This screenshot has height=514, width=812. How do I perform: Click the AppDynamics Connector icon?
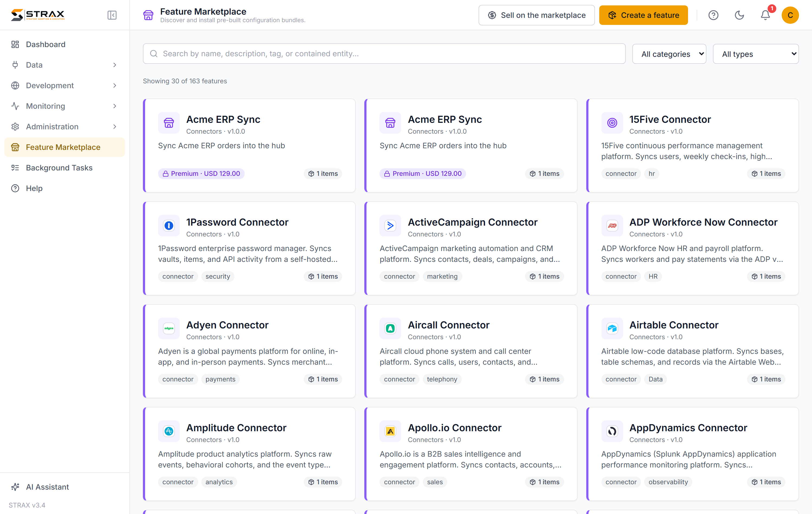pyautogui.click(x=612, y=431)
